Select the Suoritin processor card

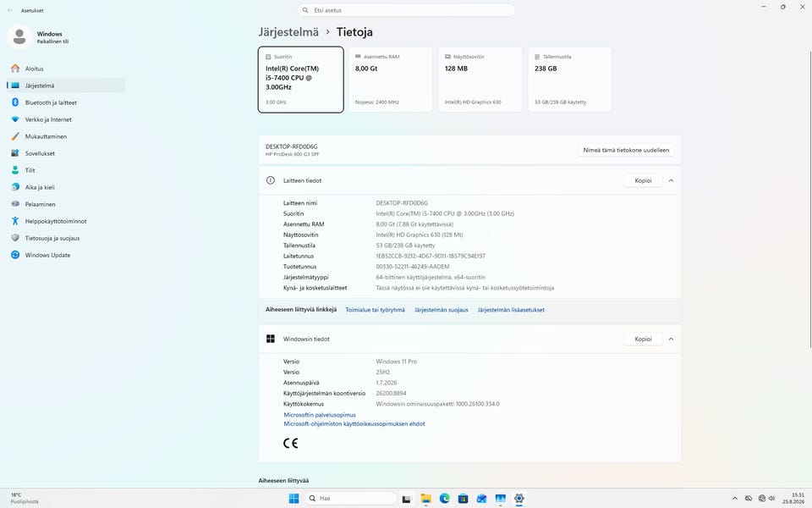[301, 80]
